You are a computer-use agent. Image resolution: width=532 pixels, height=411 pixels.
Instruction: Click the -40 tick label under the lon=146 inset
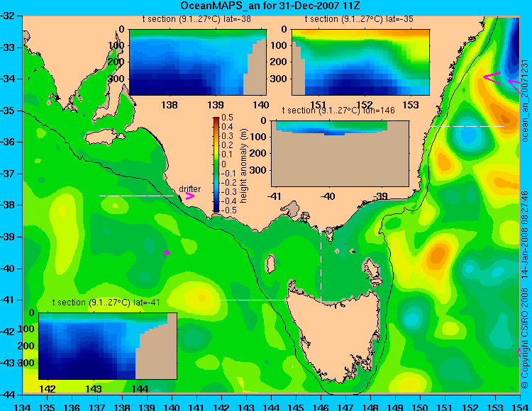click(x=328, y=196)
